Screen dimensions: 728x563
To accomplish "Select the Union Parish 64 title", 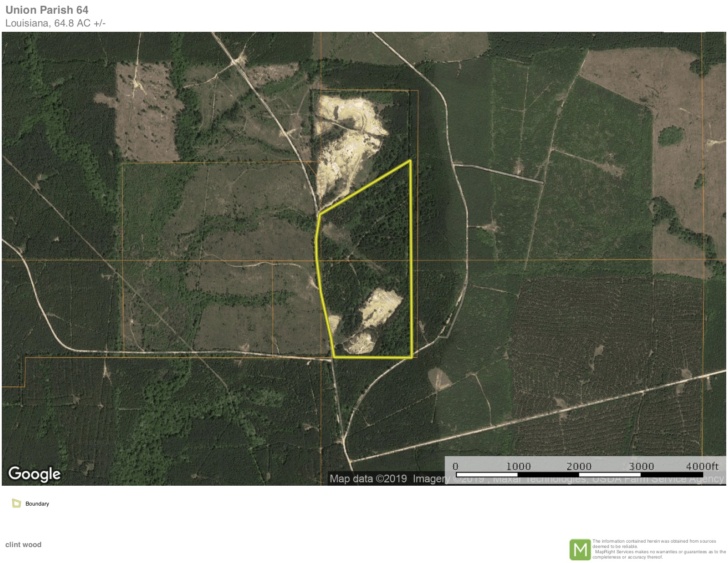I will [x=47, y=10].
